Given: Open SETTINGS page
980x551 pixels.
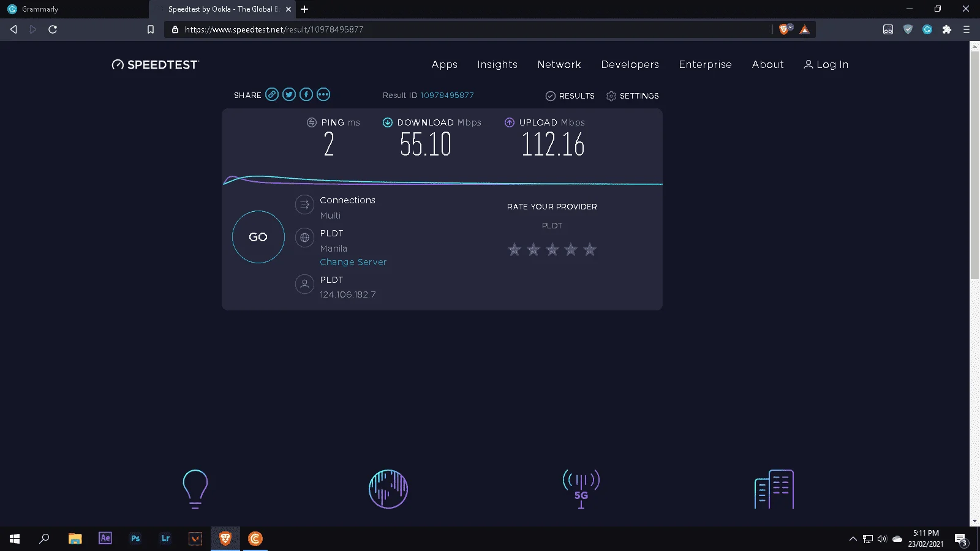Looking at the screenshot, I should (633, 96).
